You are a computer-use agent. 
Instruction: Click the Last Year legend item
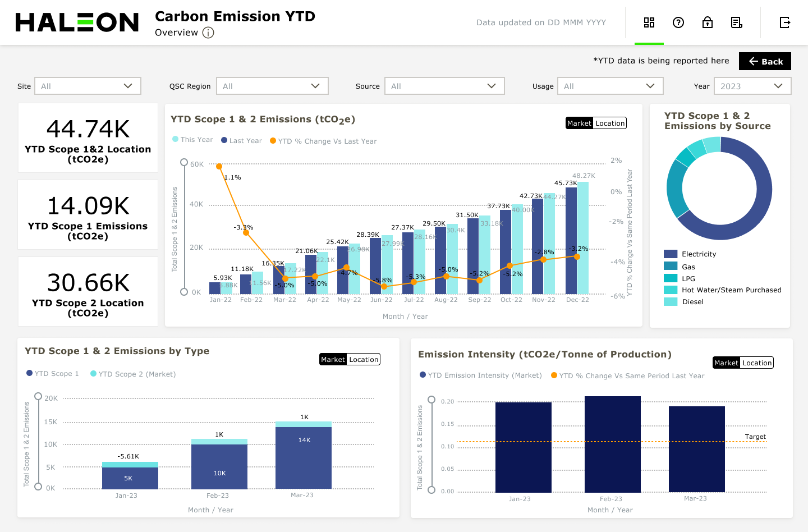241,141
